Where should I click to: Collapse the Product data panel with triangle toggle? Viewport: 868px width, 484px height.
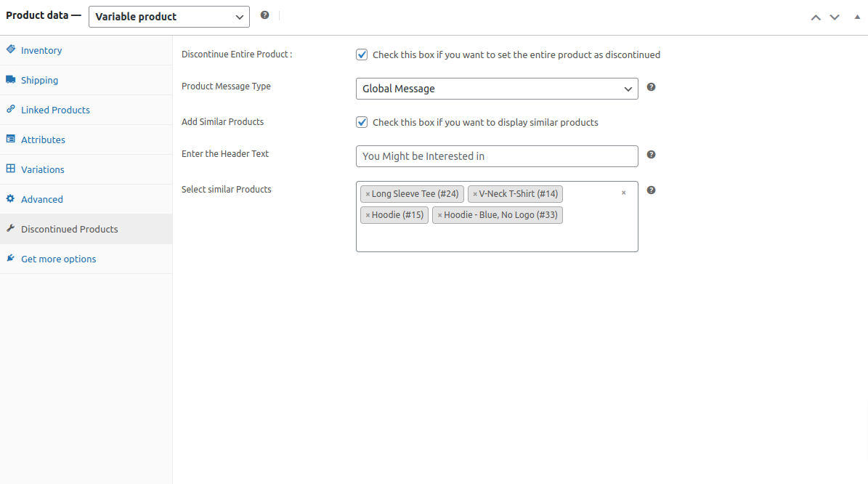point(856,17)
